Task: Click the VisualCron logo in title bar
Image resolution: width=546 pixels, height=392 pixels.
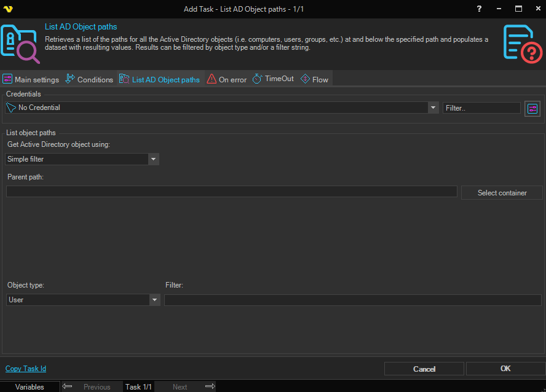Action: pos(8,9)
